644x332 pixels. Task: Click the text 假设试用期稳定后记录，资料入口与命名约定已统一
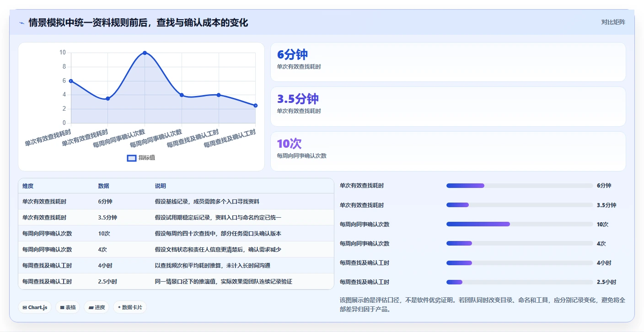218,217
